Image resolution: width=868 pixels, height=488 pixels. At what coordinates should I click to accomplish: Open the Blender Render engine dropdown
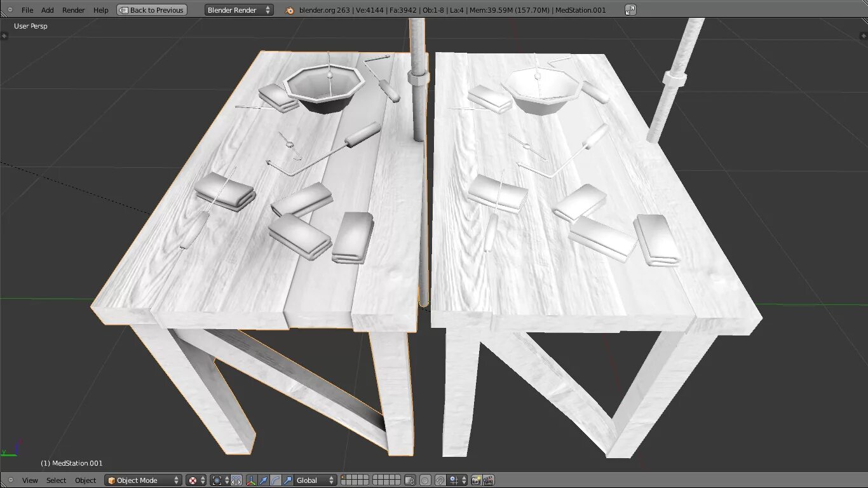pos(238,10)
